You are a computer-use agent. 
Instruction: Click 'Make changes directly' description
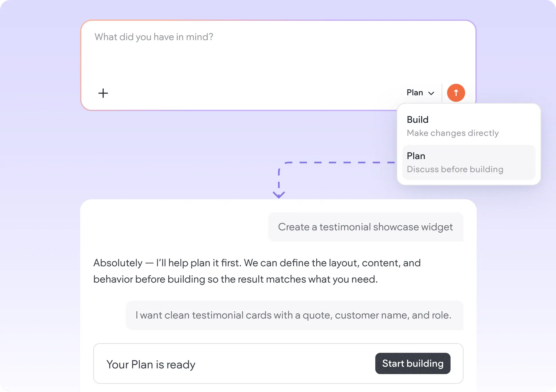pyautogui.click(x=453, y=133)
